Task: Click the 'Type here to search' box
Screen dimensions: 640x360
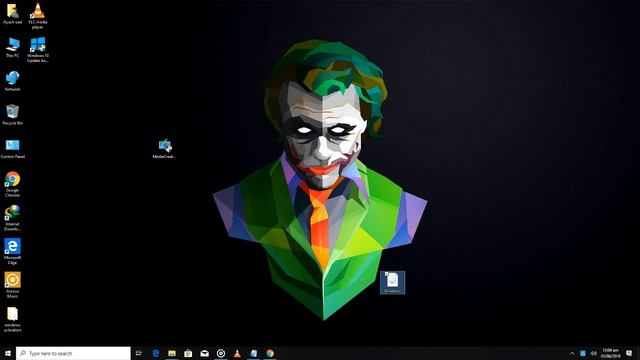Action: pos(73,353)
